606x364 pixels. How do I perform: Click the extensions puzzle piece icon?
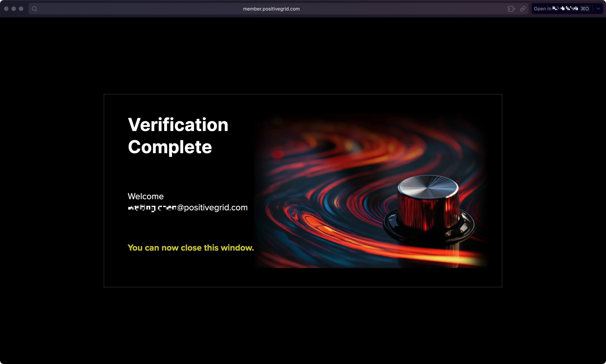tap(511, 9)
